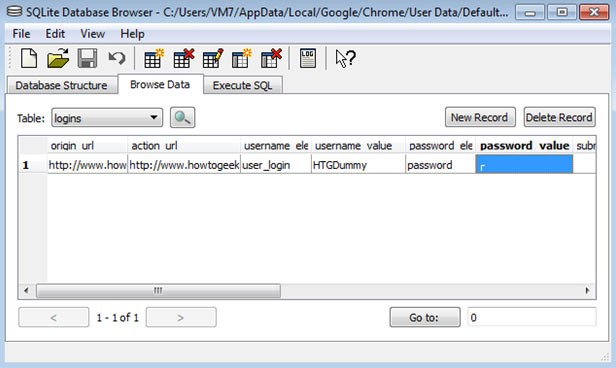Open the View menu

click(x=92, y=34)
